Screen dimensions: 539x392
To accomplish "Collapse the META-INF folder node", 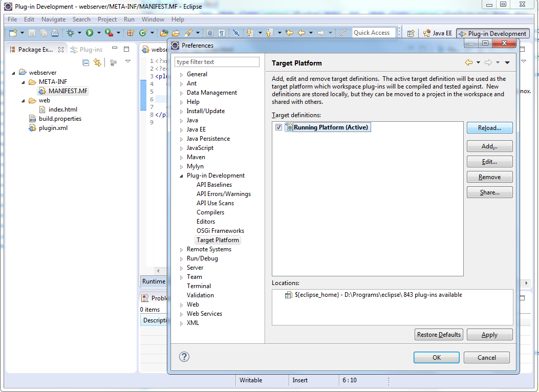I will pos(24,82).
